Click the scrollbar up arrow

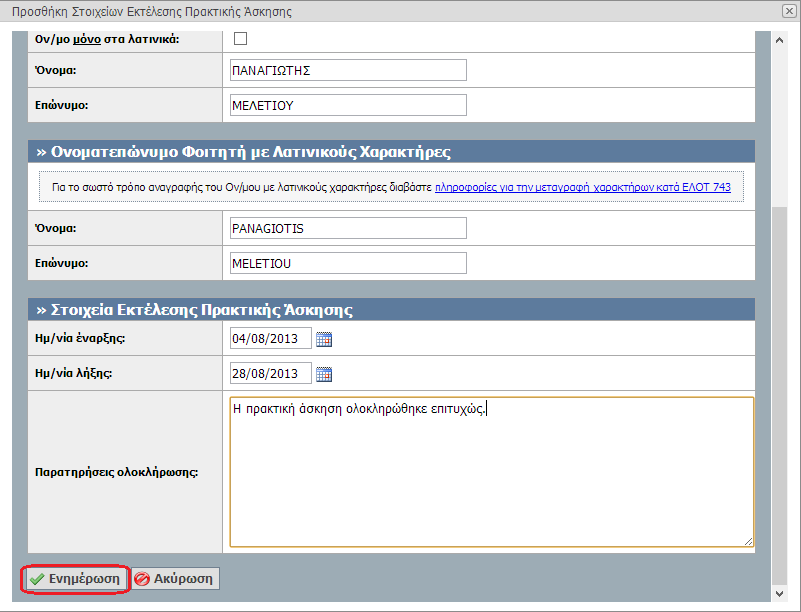[779, 40]
